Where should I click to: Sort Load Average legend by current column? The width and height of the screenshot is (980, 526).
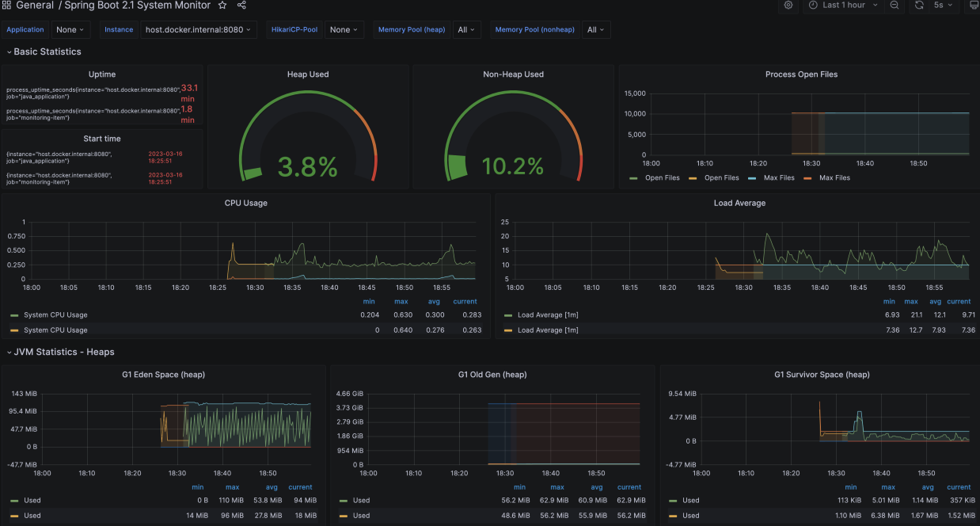959,302
